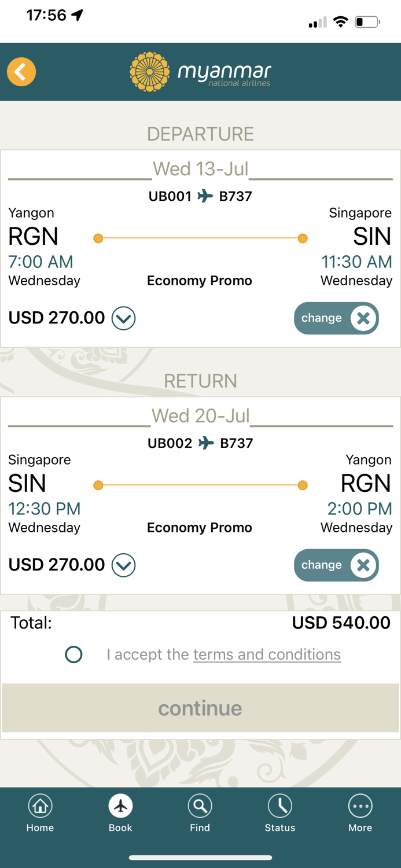
Task: Tap the Wi-Fi indicator in status bar
Action: (341, 21)
